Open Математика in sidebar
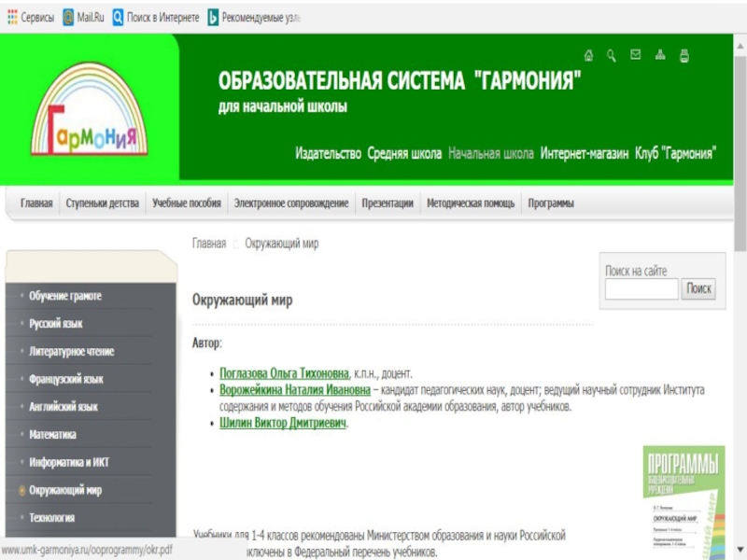Screen dimensions: 747x560 (52, 434)
